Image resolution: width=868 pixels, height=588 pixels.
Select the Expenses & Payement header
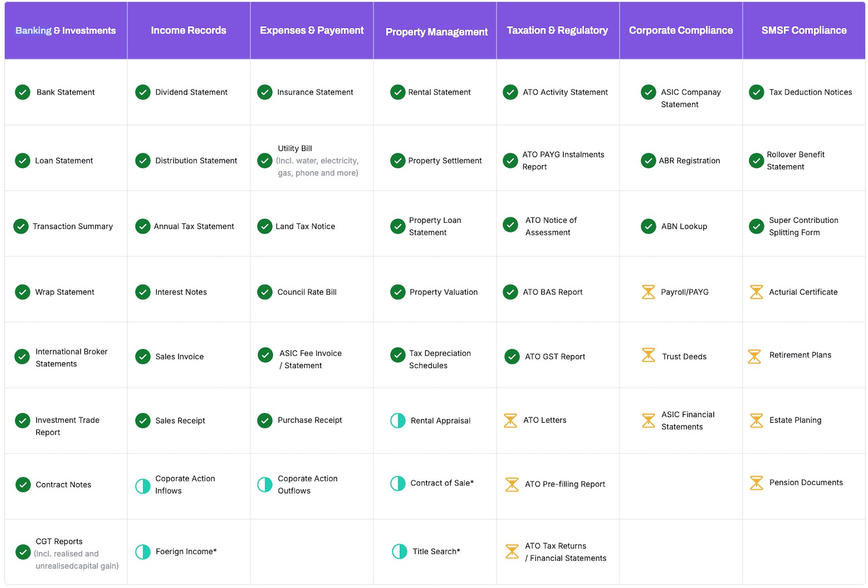312,31
